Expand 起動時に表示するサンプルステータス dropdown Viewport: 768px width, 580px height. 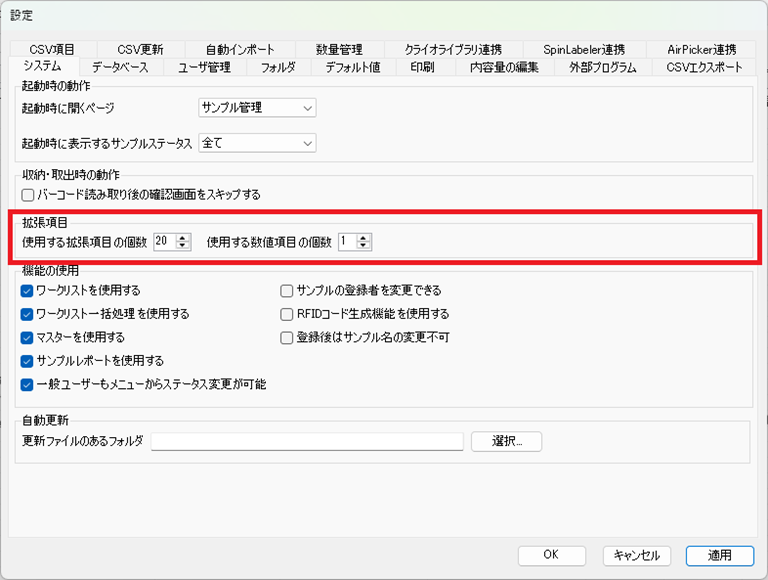point(257,143)
